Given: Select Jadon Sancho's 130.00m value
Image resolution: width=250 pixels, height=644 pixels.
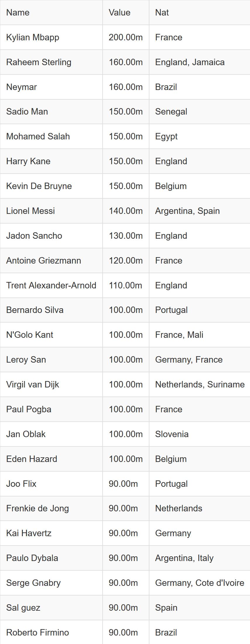Looking at the screenshot, I should coord(126,236).
